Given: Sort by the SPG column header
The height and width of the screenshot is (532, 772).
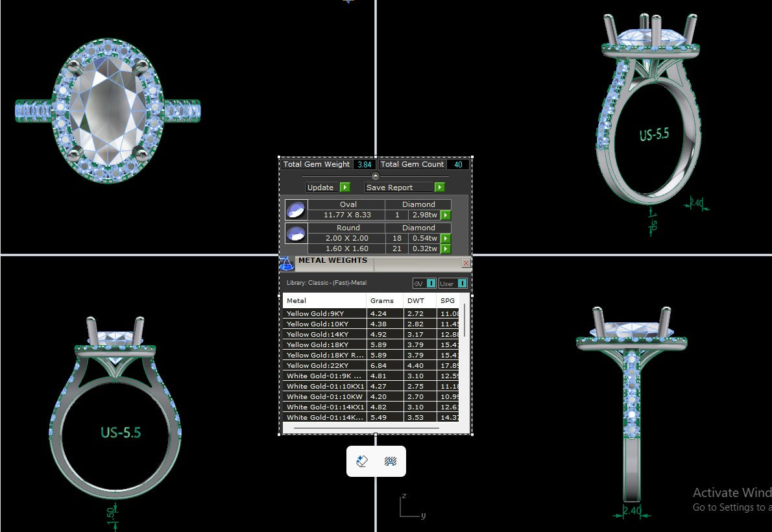Looking at the screenshot, I should (448, 300).
